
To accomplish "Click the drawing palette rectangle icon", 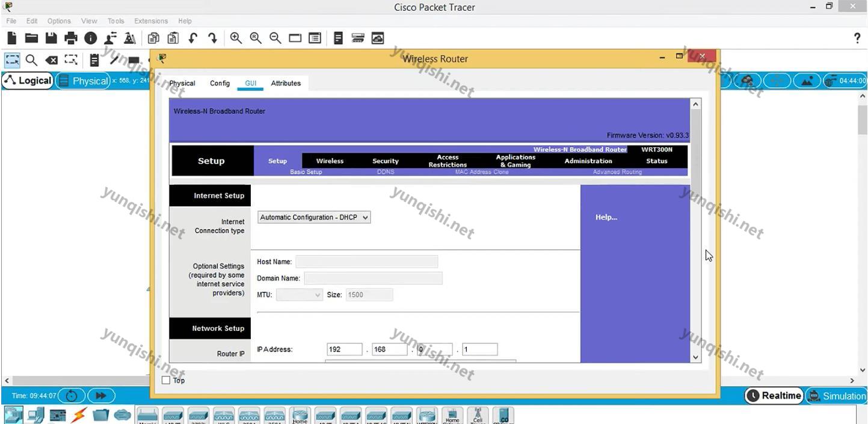I will tap(295, 38).
